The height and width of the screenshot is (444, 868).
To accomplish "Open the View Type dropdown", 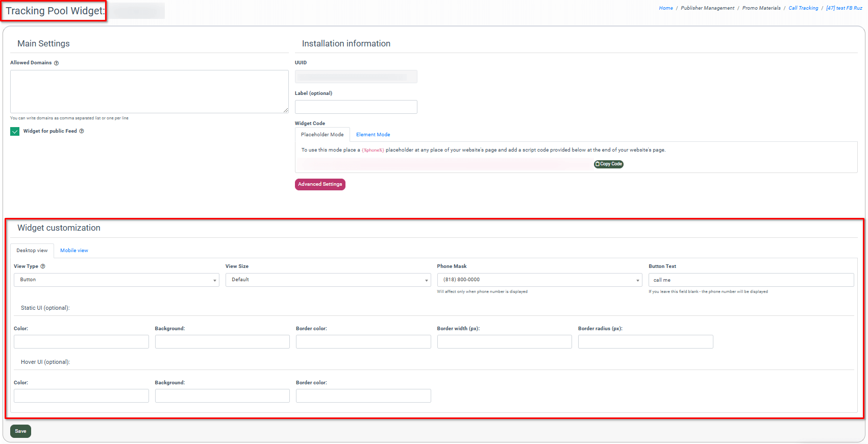I will [116, 280].
